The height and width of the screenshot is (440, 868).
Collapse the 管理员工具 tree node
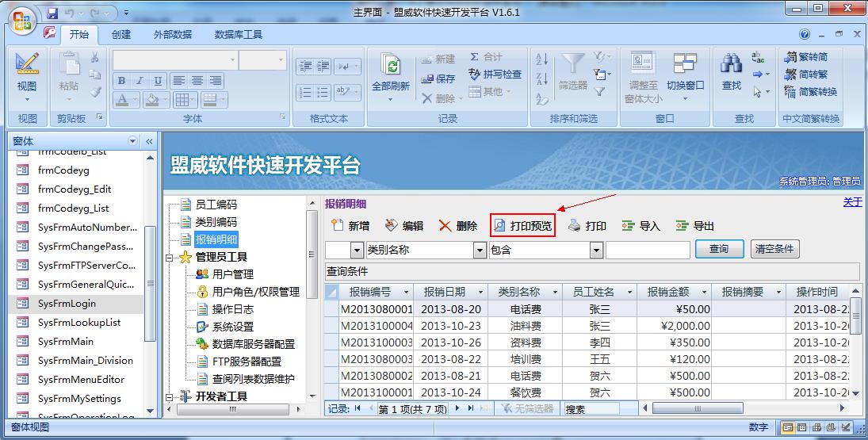point(170,258)
